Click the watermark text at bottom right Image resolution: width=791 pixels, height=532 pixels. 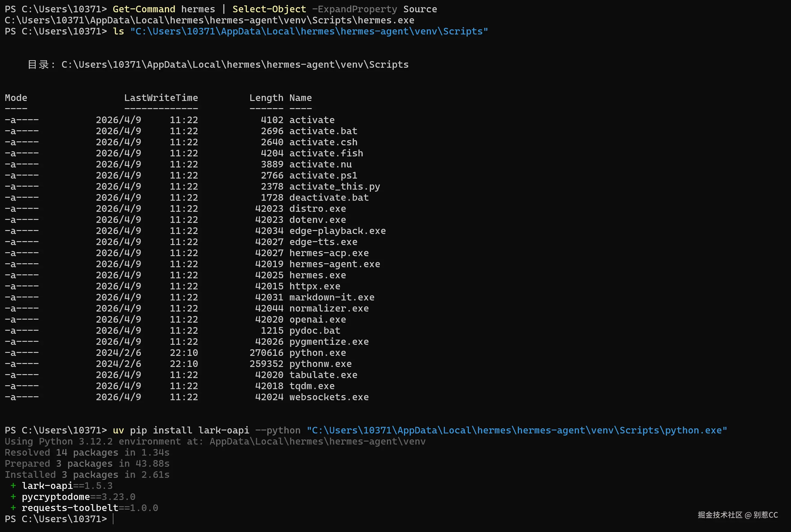coord(737,515)
